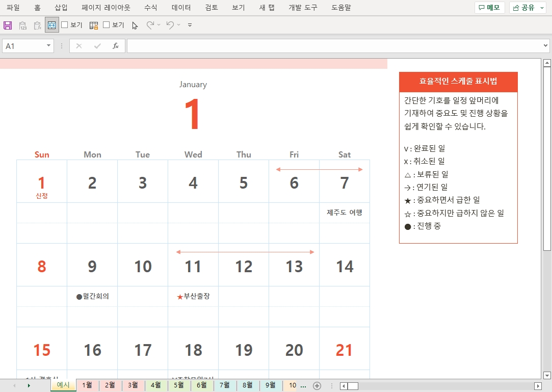Open the 검토 ribbon tab
The image size is (552, 392).
[x=211, y=8]
